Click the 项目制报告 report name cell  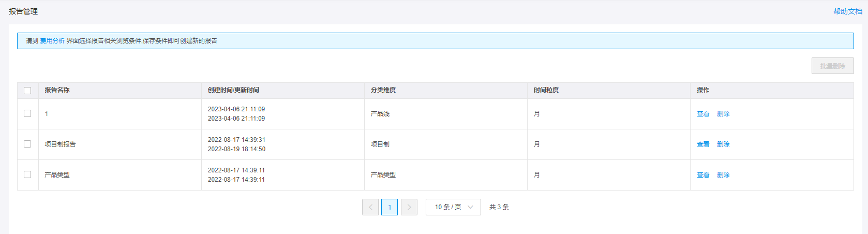[x=60, y=144]
